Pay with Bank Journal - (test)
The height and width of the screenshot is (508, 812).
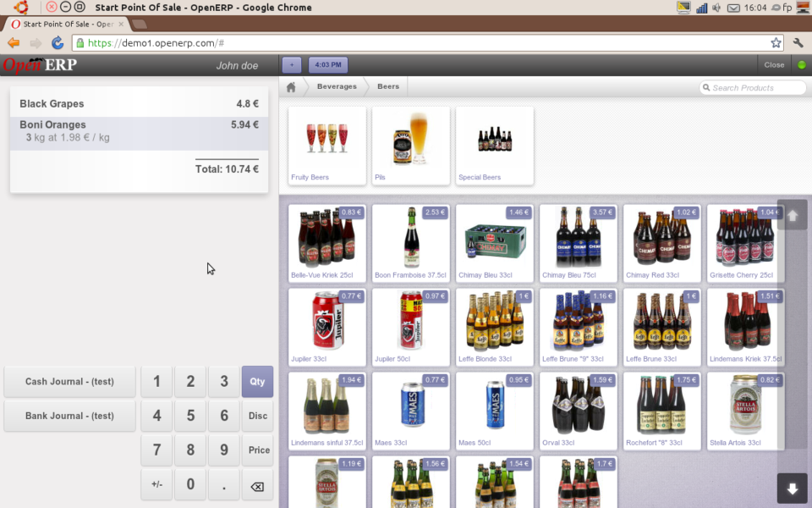pos(69,416)
